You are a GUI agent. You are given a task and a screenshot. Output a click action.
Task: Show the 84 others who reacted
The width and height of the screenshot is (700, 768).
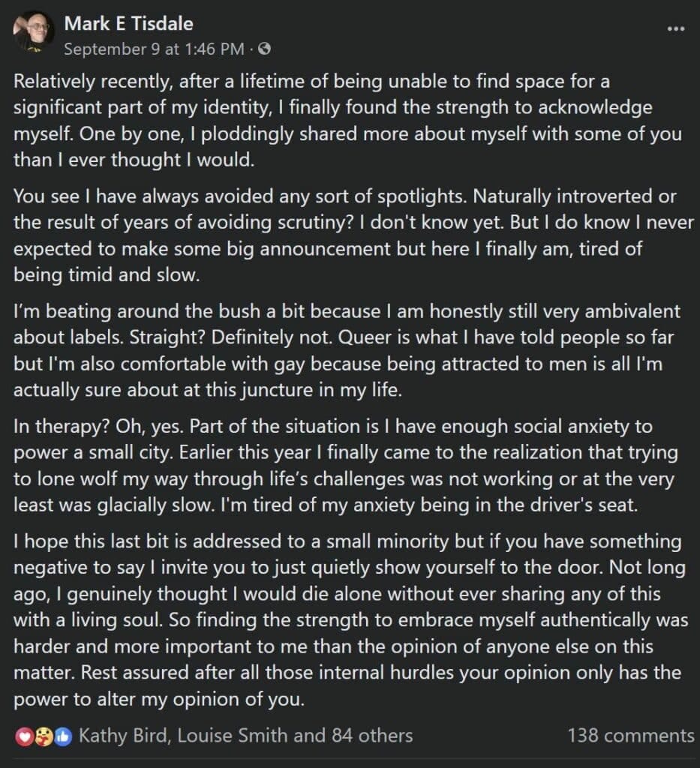pyautogui.click(x=372, y=736)
